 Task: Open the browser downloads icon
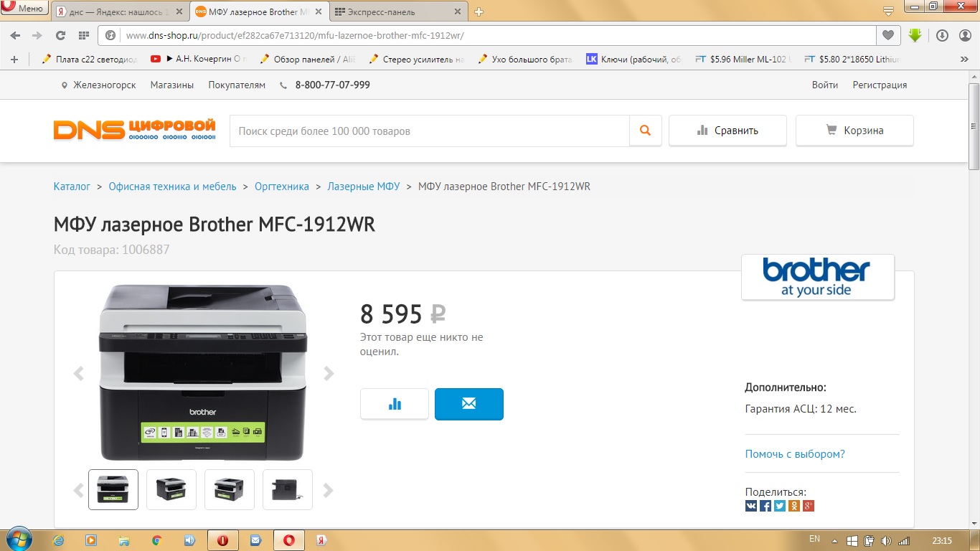tap(942, 35)
